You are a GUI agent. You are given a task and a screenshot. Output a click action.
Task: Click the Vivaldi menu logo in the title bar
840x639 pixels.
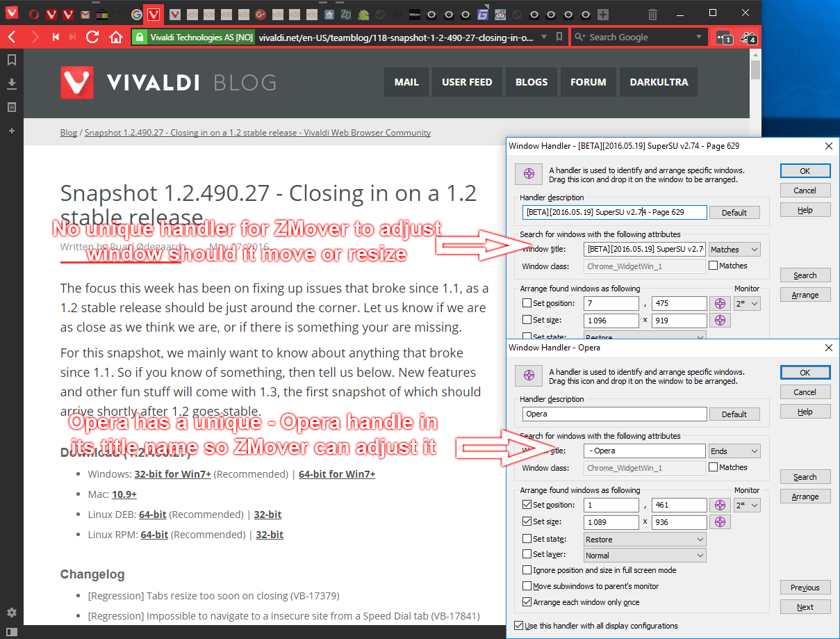pyautogui.click(x=13, y=13)
